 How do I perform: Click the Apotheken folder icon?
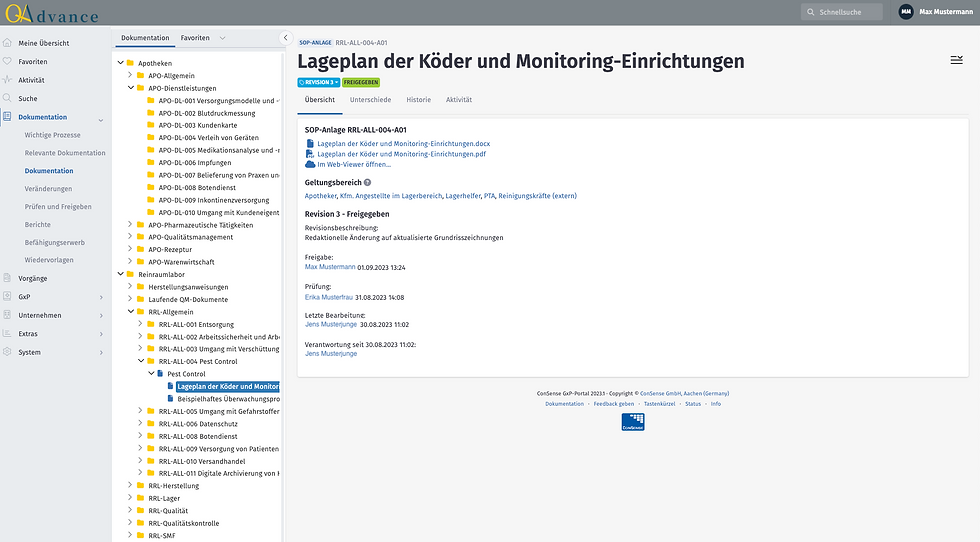click(131, 63)
